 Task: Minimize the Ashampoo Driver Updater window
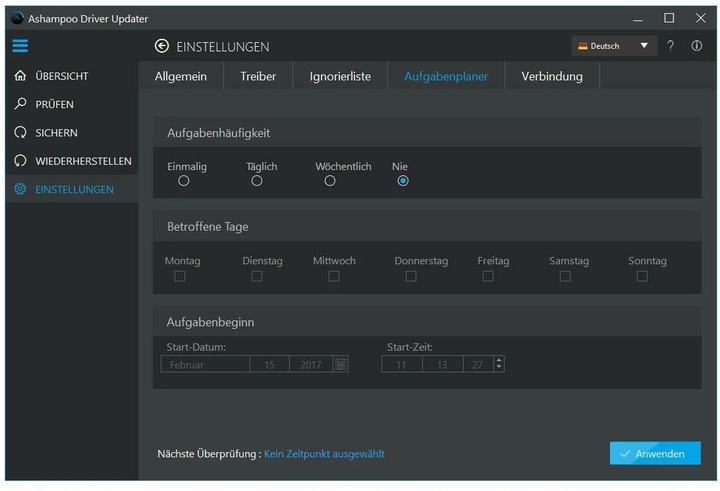coord(638,18)
